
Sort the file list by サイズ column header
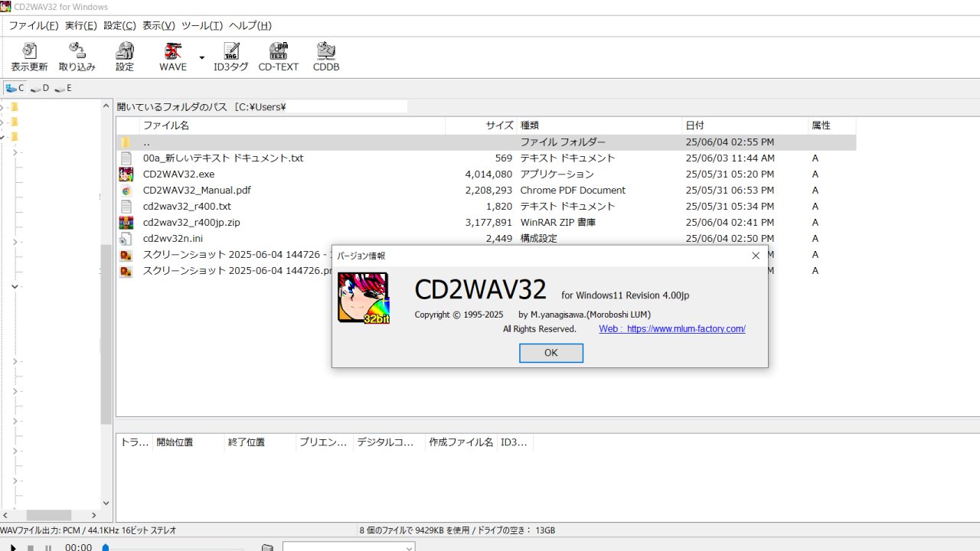(499, 126)
